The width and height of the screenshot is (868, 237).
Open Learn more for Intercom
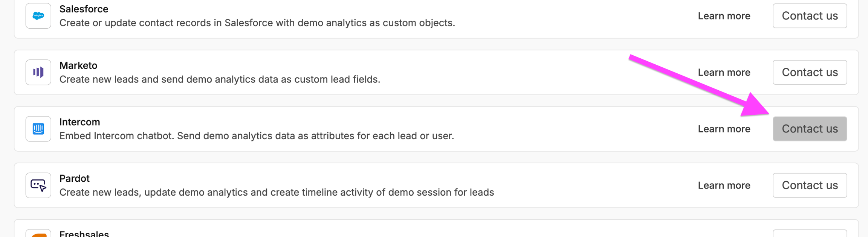[724, 129]
